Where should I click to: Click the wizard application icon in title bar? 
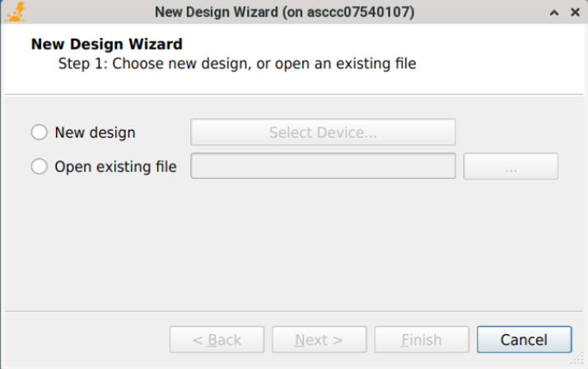pos(14,12)
